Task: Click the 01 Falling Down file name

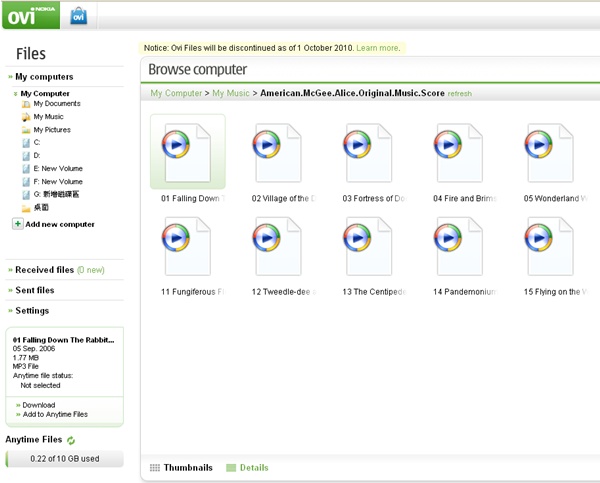Action: [x=193, y=198]
